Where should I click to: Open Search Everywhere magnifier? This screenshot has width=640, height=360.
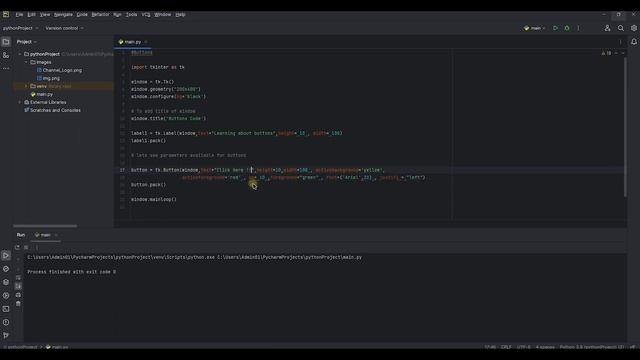pos(620,28)
